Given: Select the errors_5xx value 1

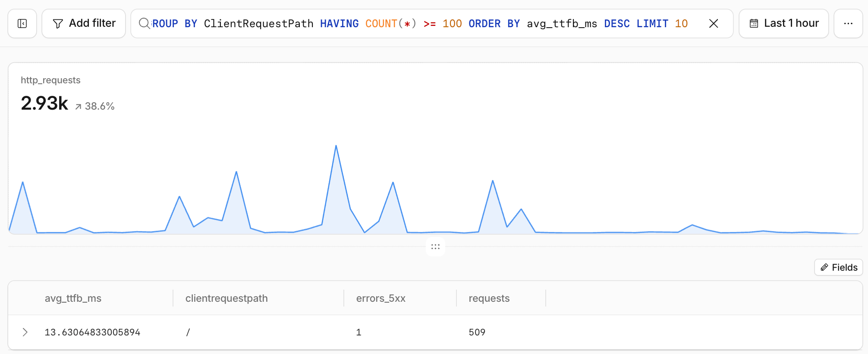Looking at the screenshot, I should click(x=359, y=332).
